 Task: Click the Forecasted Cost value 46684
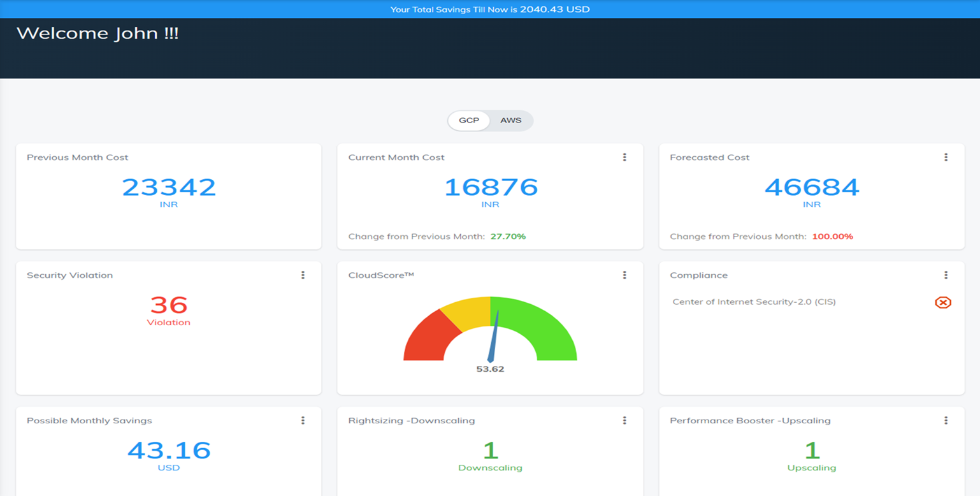(812, 187)
